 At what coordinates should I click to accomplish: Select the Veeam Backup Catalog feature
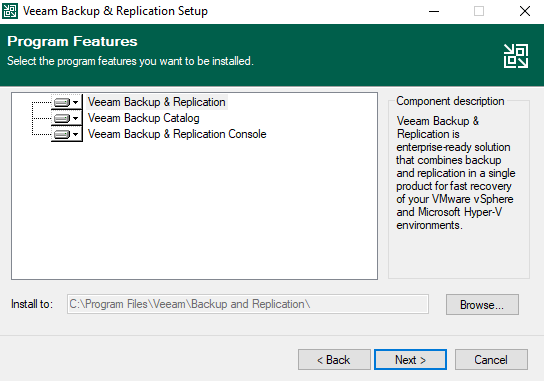coord(144,118)
